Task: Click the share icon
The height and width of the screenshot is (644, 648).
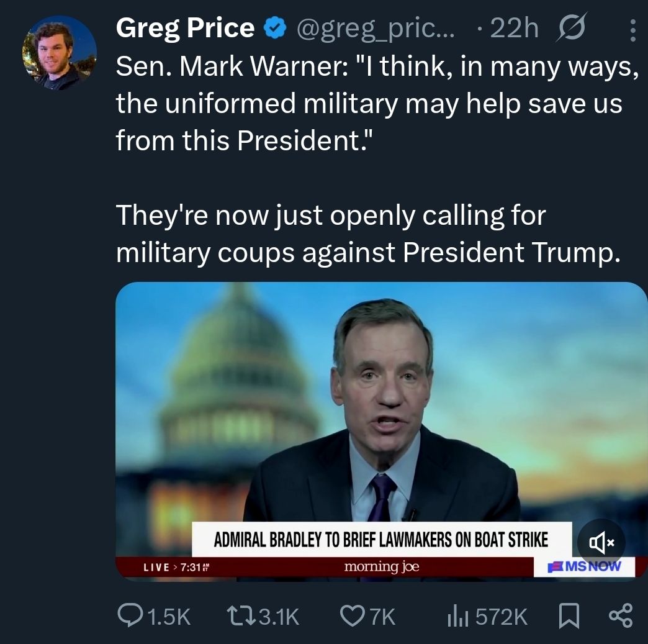Action: 620,615
